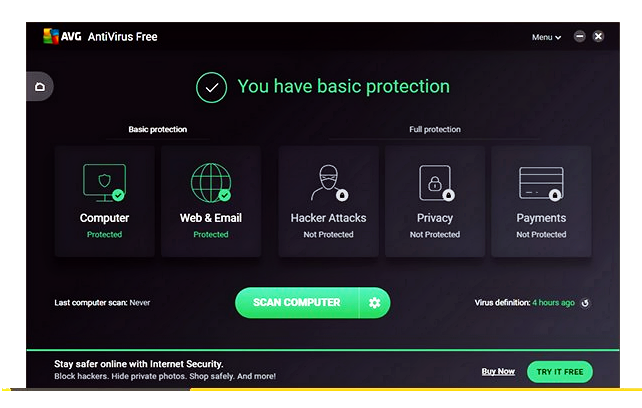Open the Privacy Not Protected tile
Screen dimensions: 642x408
[x=435, y=201]
